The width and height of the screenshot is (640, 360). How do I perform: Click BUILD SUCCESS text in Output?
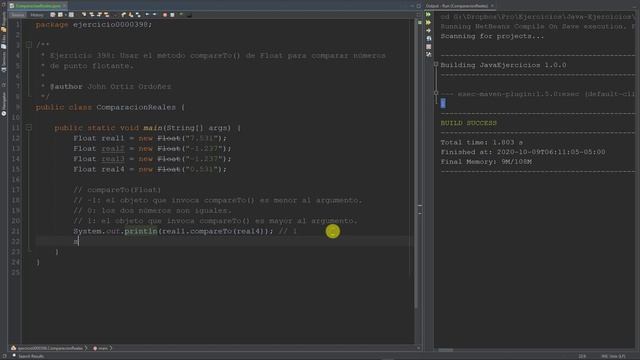coord(469,123)
